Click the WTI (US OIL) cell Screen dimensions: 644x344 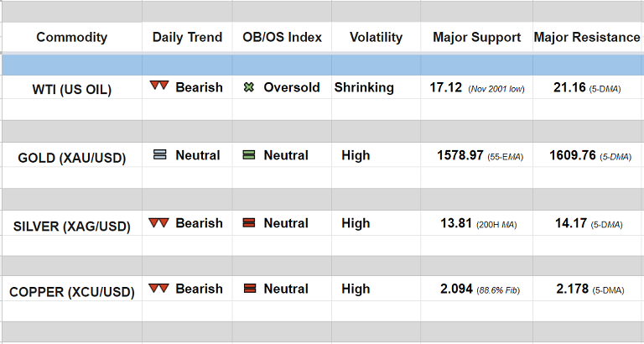coord(71,90)
